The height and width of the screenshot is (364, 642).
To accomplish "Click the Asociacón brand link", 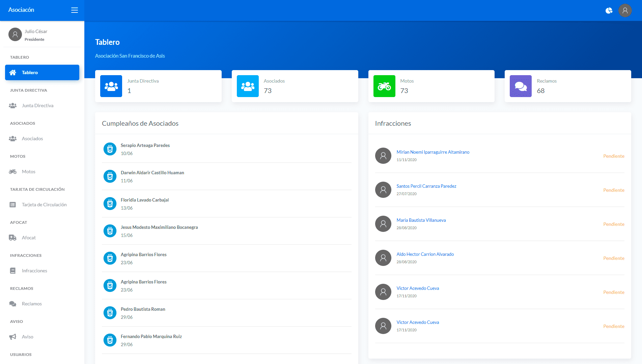I will [x=21, y=10].
